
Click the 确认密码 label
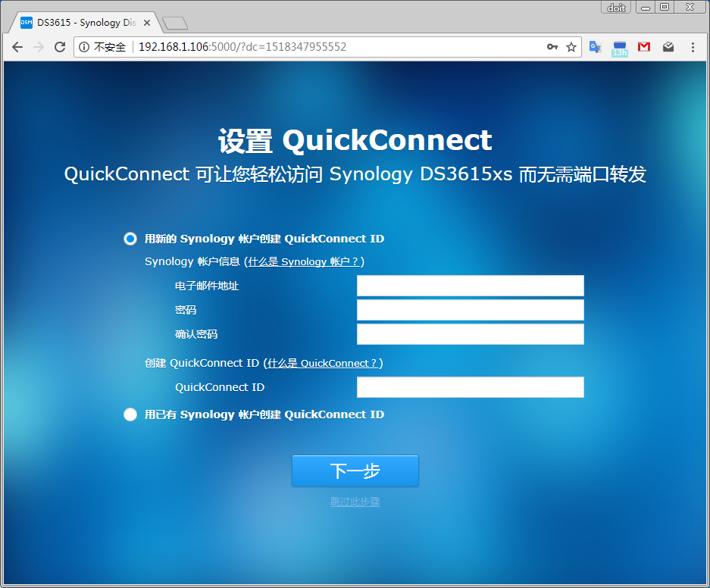click(196, 334)
